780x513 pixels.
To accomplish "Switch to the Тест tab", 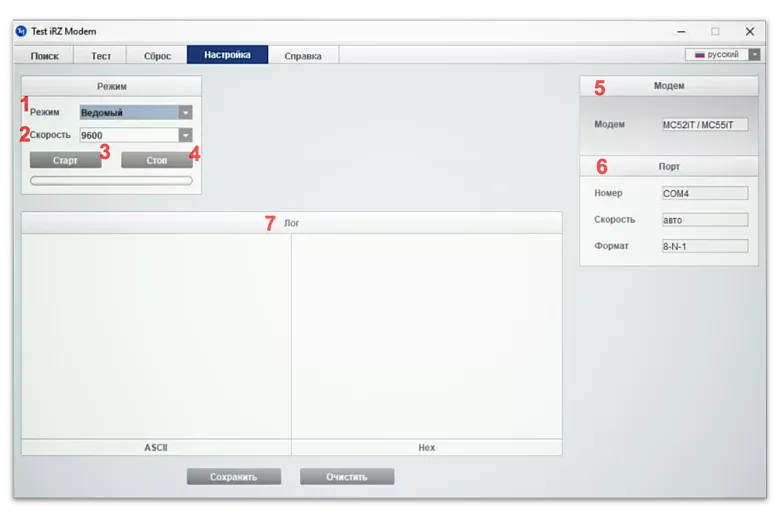I will point(101,56).
